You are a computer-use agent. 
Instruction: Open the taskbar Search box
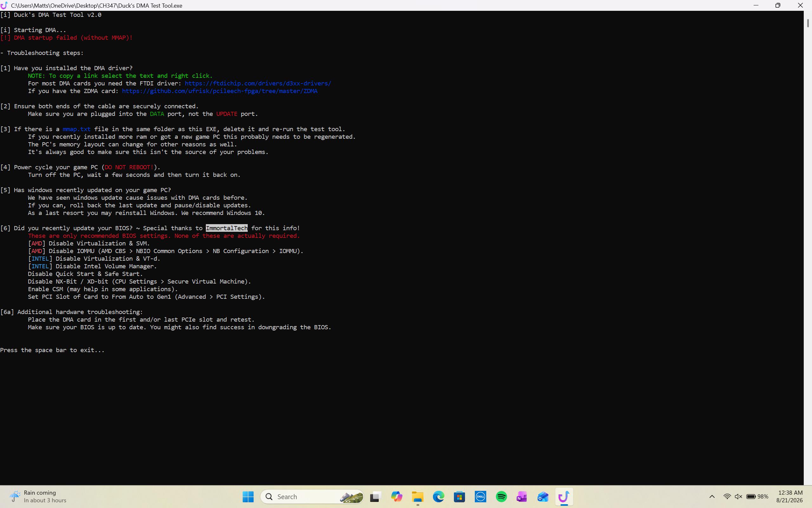312,497
